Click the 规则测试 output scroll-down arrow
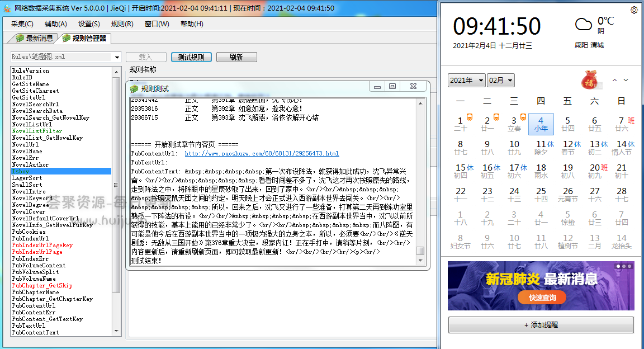 coord(420,260)
